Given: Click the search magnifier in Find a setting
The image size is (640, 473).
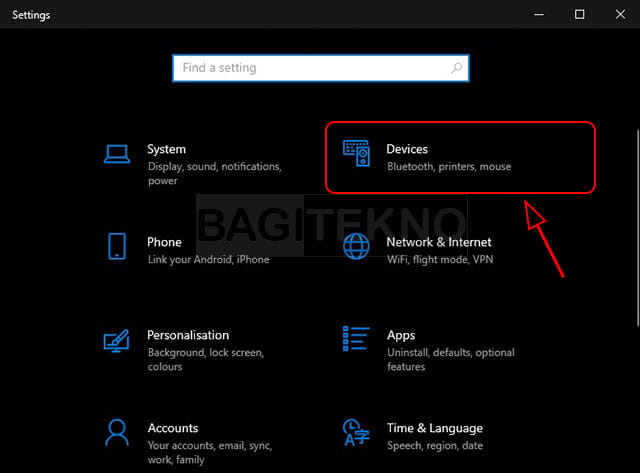Looking at the screenshot, I should tap(456, 68).
